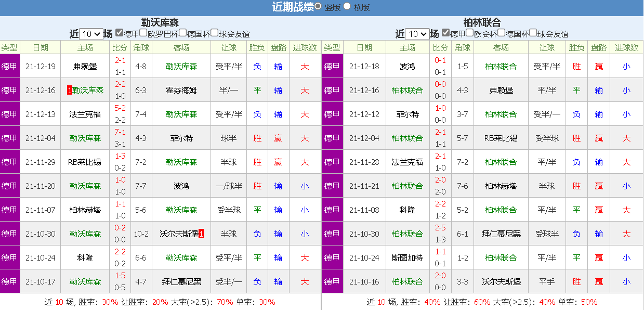644x310 pixels.
Task: Open 霍芬海姆 team link
Action: (181, 91)
